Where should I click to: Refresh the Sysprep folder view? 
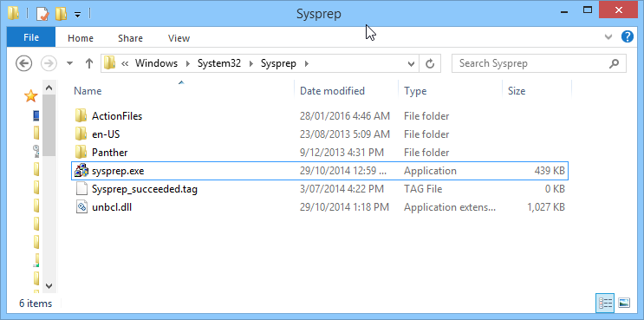tap(430, 63)
